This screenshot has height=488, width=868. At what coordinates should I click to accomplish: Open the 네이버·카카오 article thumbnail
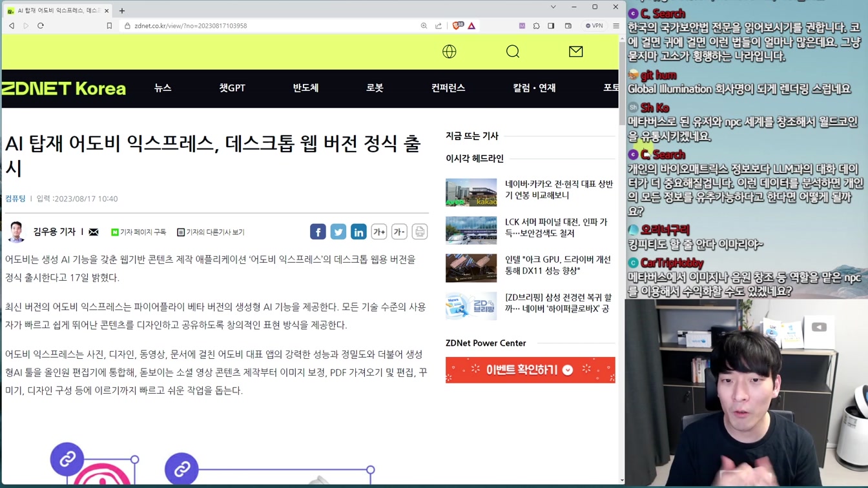pyautogui.click(x=471, y=192)
